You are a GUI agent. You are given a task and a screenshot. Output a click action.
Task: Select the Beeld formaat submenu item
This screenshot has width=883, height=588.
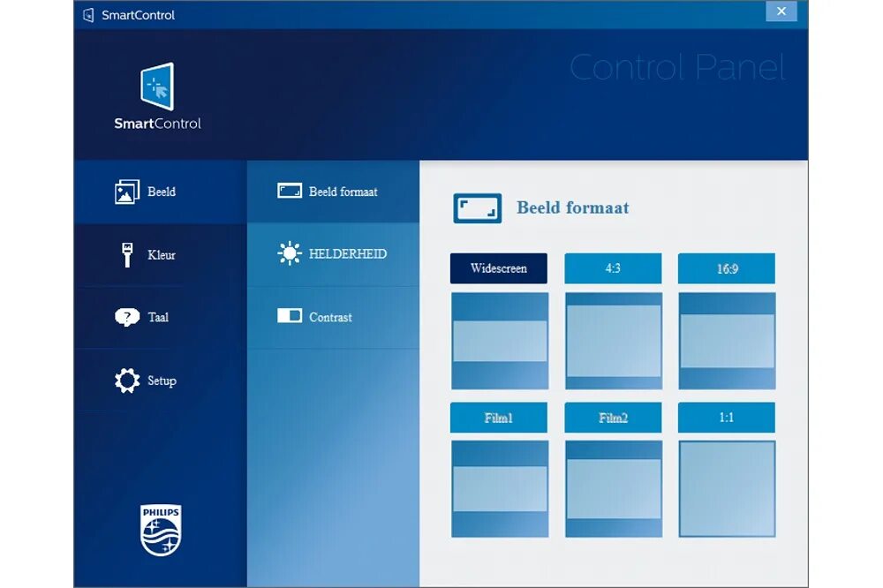tap(334, 192)
